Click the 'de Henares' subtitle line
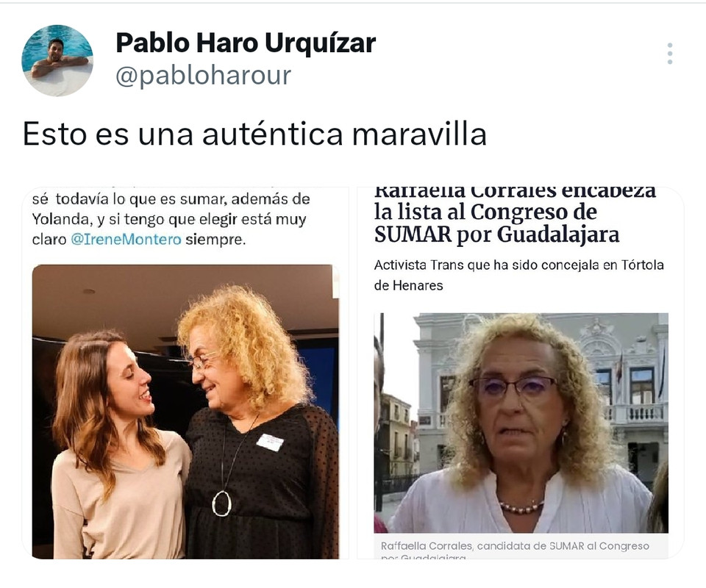This screenshot has height=588, width=706. (x=408, y=285)
